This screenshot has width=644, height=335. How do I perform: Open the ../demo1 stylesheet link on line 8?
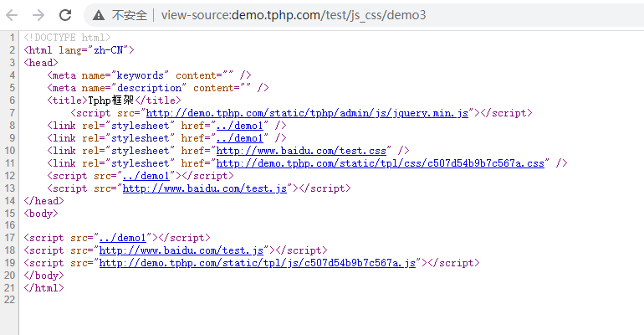tap(239, 126)
